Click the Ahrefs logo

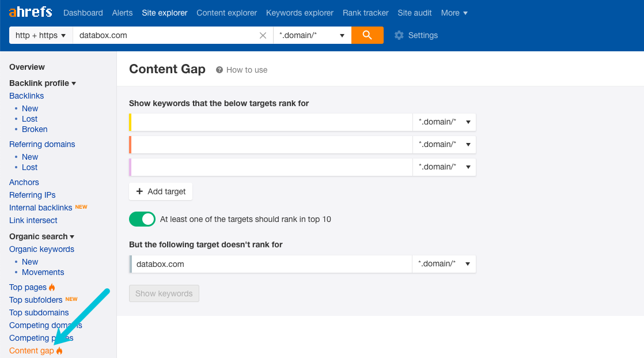click(31, 12)
